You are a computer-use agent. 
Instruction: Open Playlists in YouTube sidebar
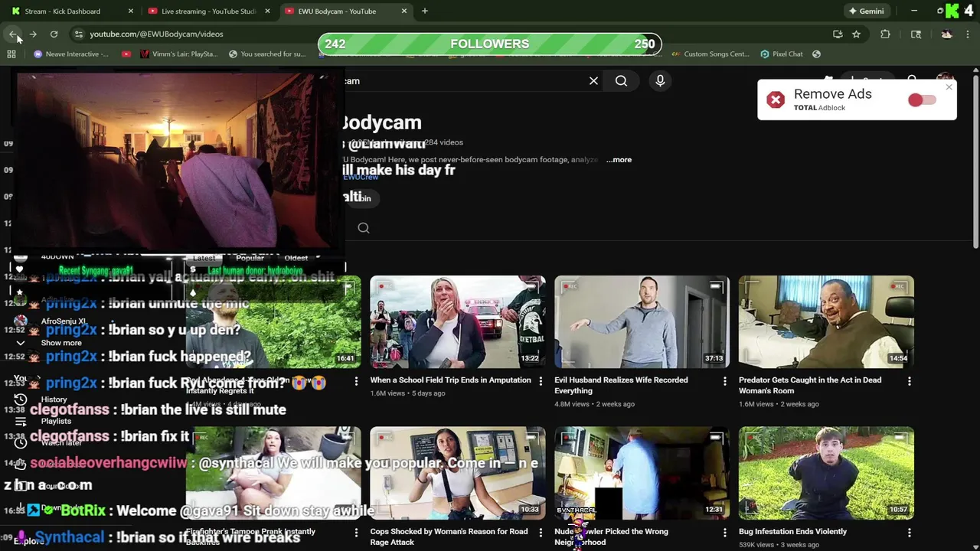(x=56, y=421)
